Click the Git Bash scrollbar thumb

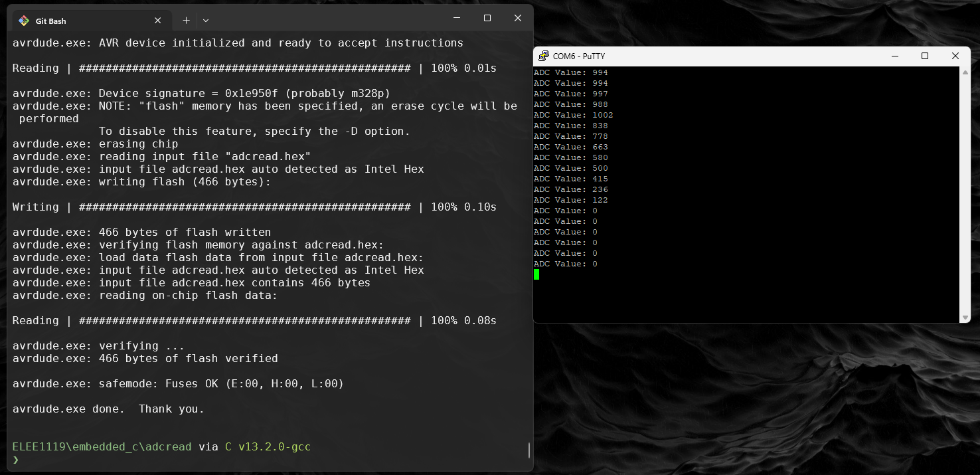pos(529,450)
